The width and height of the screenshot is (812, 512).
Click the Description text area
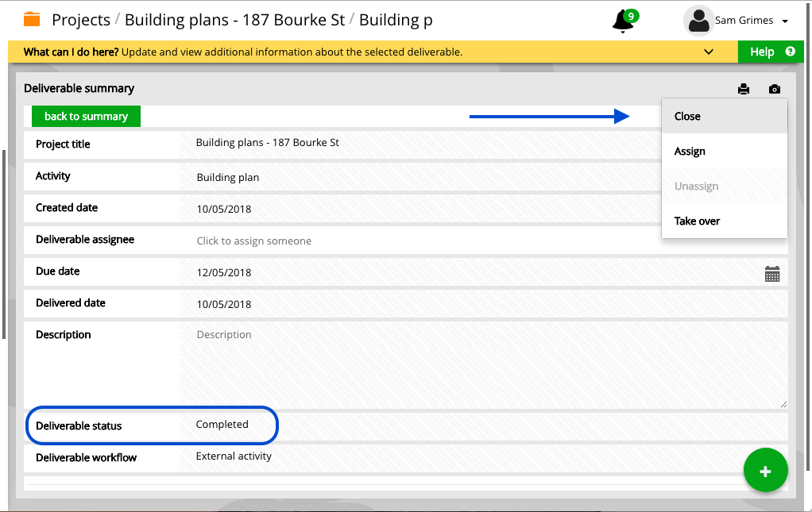(x=484, y=364)
